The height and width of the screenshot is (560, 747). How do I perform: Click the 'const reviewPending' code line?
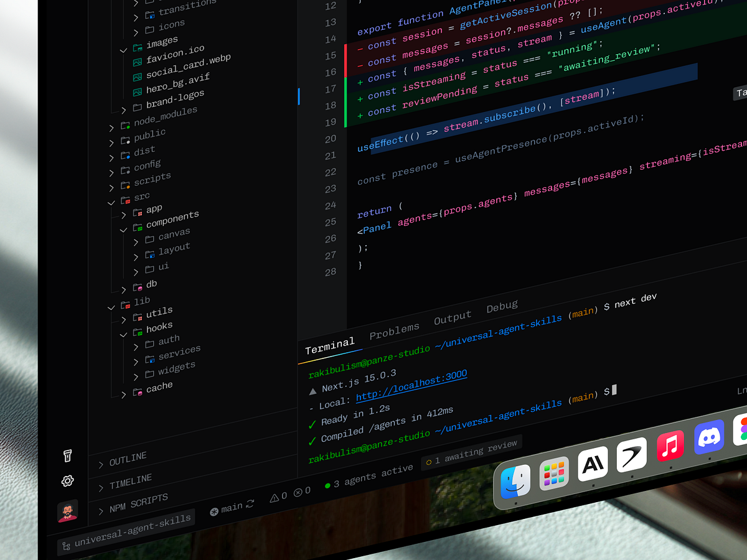pyautogui.click(x=507, y=82)
